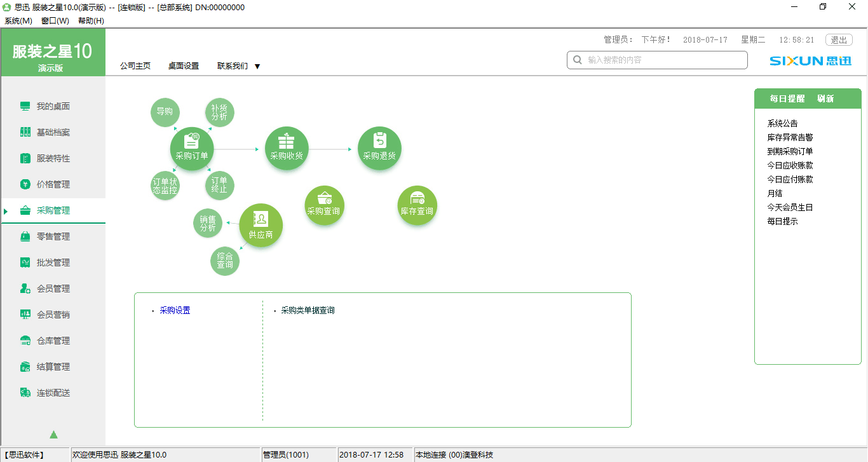The image size is (868, 462).
Task: Click the green up-triangle at sidebar bottom
Action: [53, 435]
